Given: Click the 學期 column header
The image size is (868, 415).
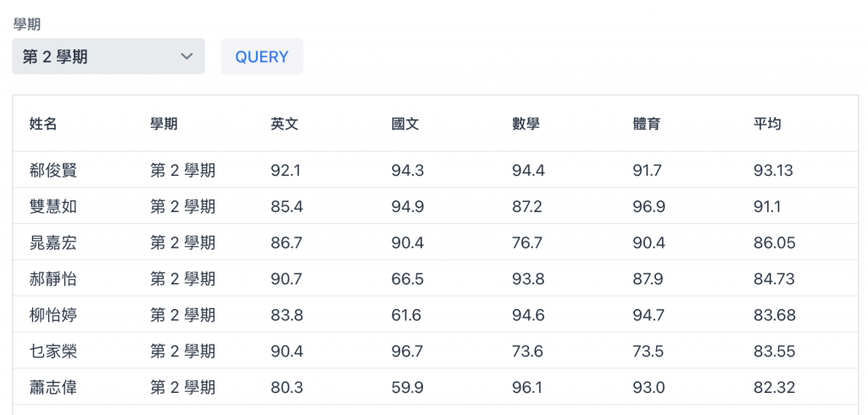Looking at the screenshot, I should point(164,124).
